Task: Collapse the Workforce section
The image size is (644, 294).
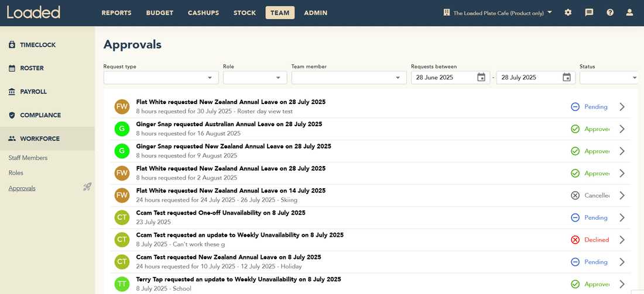Action: point(47,139)
